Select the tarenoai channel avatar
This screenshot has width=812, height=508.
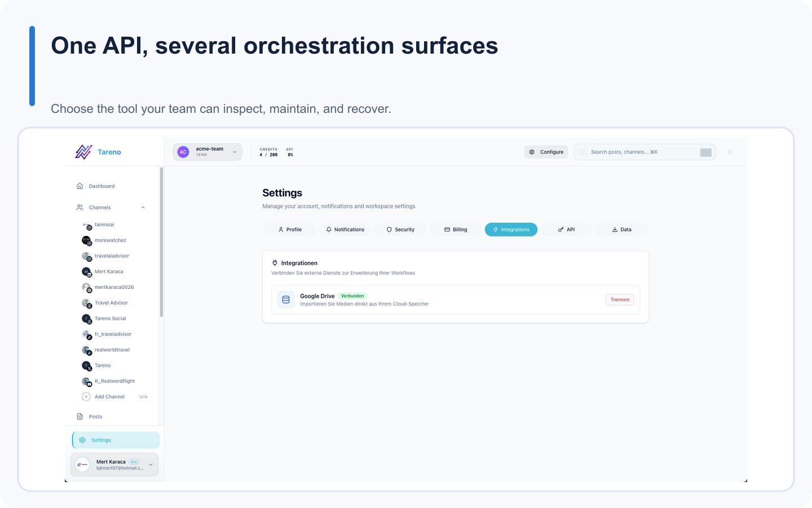86,225
